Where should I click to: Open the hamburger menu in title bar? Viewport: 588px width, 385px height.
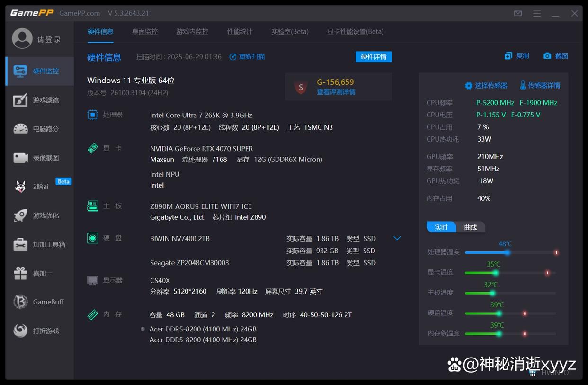[x=537, y=13]
